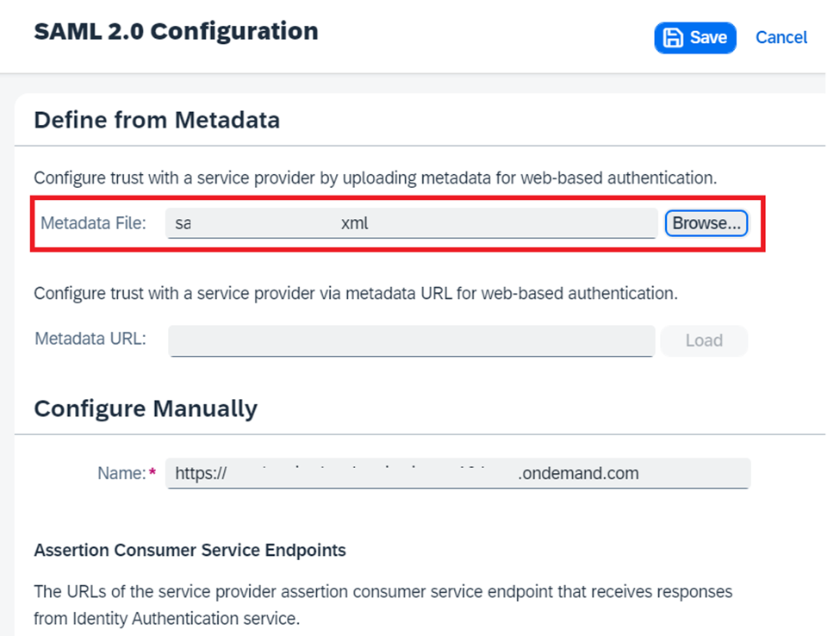Image resolution: width=840 pixels, height=636 pixels.
Task: Select the Configure Manually section heading
Action: click(x=146, y=408)
